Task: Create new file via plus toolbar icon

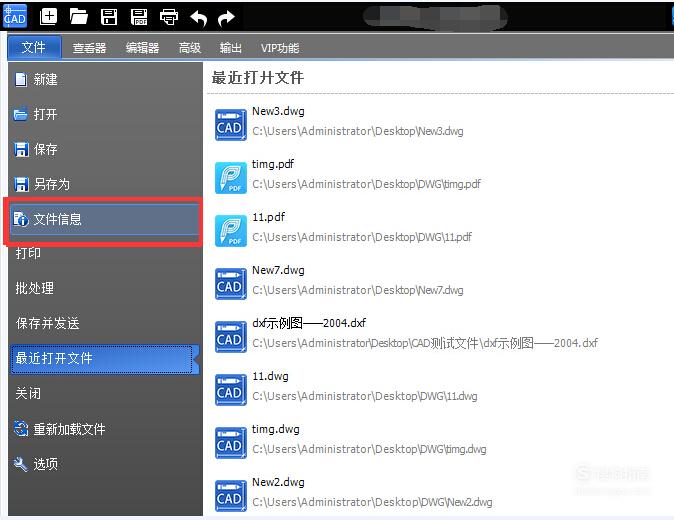Action: [x=48, y=17]
